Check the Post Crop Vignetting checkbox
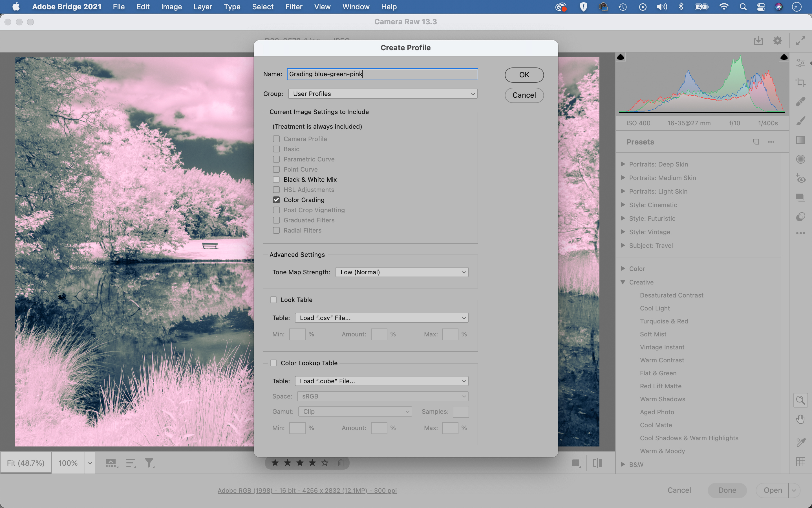The image size is (812, 508). [x=276, y=210]
